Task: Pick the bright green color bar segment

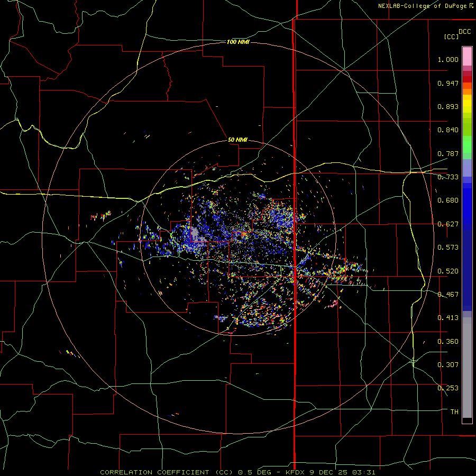Action: (x=467, y=144)
